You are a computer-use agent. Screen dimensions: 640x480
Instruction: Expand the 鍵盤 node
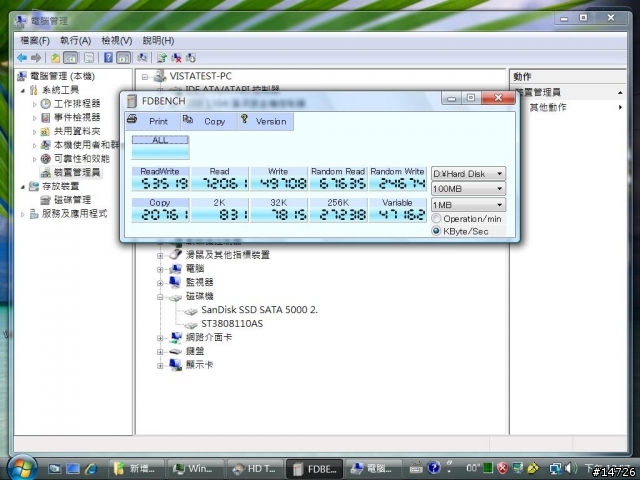160,352
